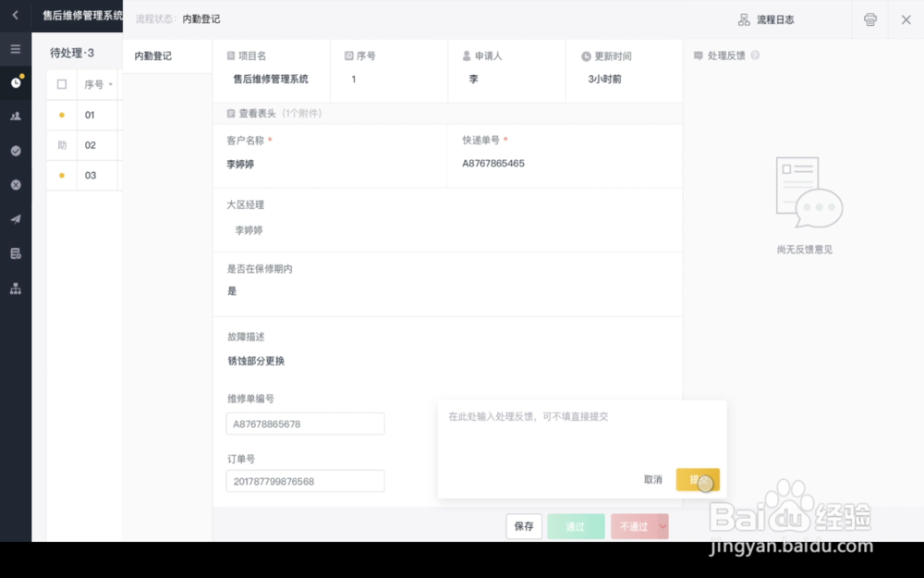Image resolution: width=924 pixels, height=578 pixels.
Task: Go back with the left arrow icon
Action: (16, 16)
